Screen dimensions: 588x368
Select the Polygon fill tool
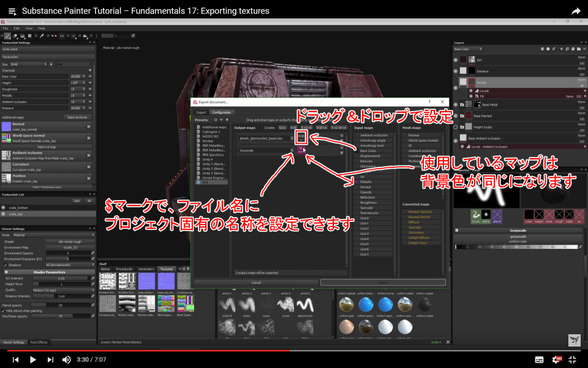click(29, 36)
